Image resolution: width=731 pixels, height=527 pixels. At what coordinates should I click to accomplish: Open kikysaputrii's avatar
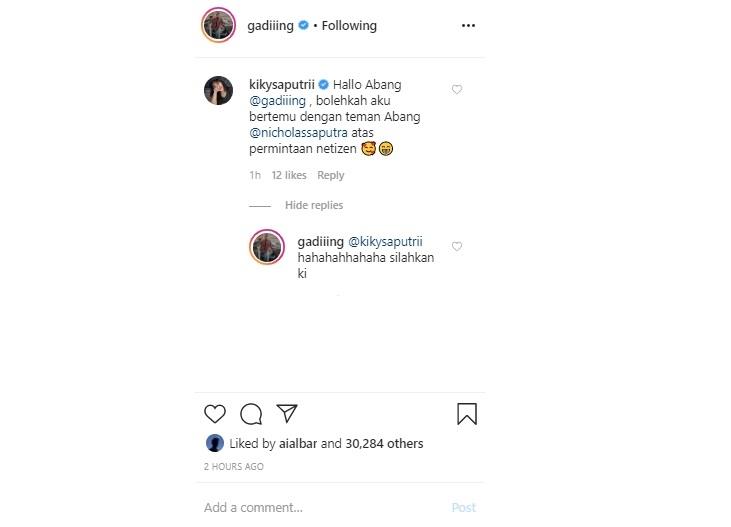point(218,90)
